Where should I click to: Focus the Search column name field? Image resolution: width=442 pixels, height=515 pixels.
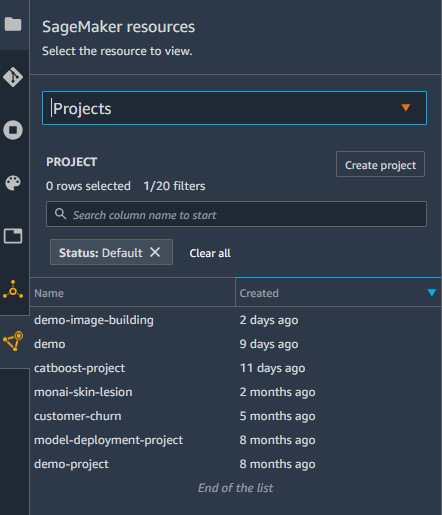click(236, 214)
